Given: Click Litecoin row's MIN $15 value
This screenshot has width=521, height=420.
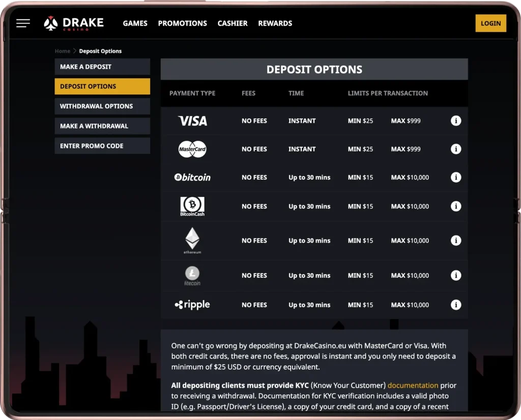Looking at the screenshot, I should pos(361,276).
